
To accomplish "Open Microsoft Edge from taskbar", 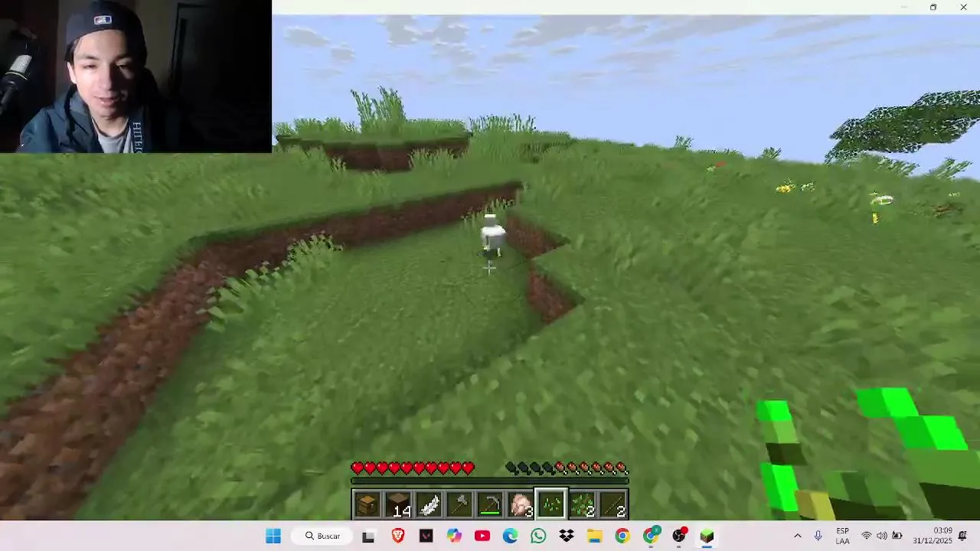I will (511, 536).
